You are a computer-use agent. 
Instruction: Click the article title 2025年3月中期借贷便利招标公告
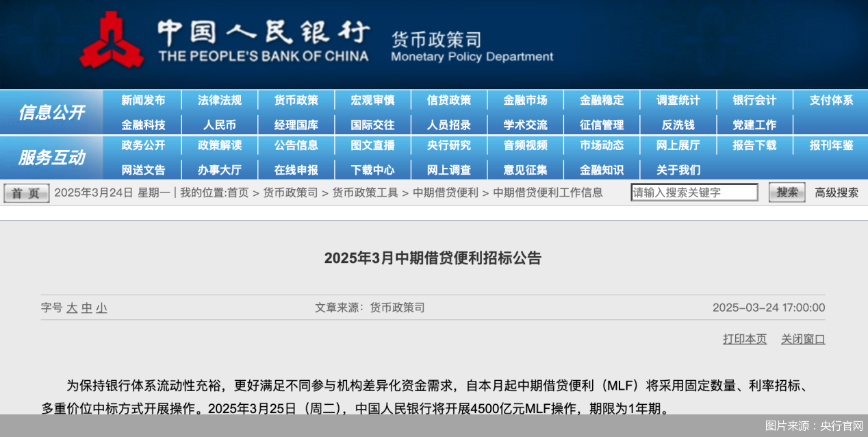point(433,258)
